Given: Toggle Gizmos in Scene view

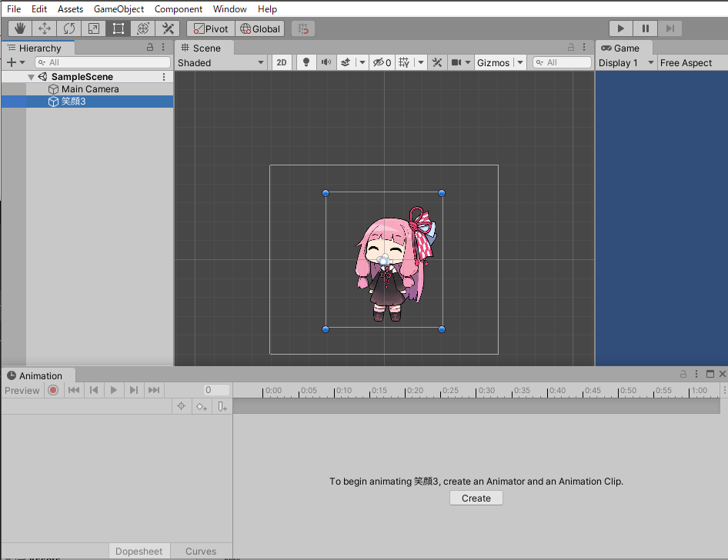Looking at the screenshot, I should click(x=493, y=62).
